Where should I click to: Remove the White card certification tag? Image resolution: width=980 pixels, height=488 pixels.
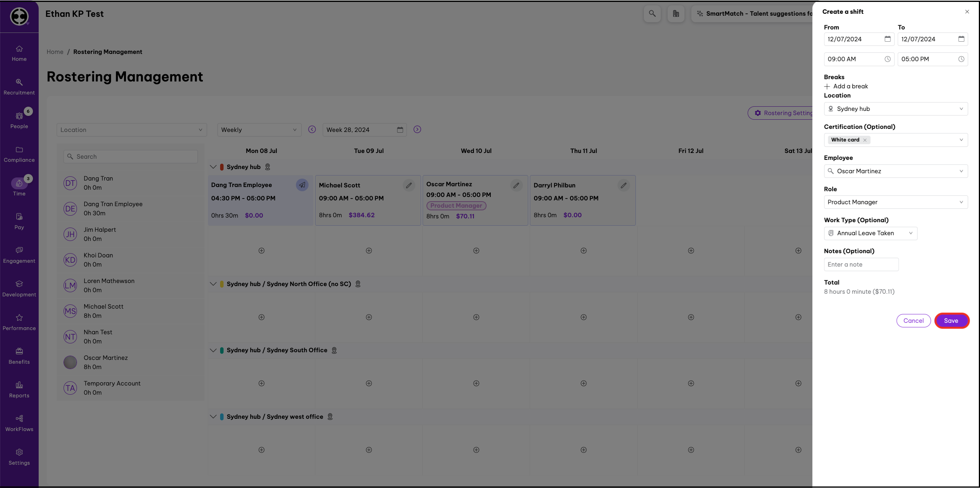tap(865, 140)
